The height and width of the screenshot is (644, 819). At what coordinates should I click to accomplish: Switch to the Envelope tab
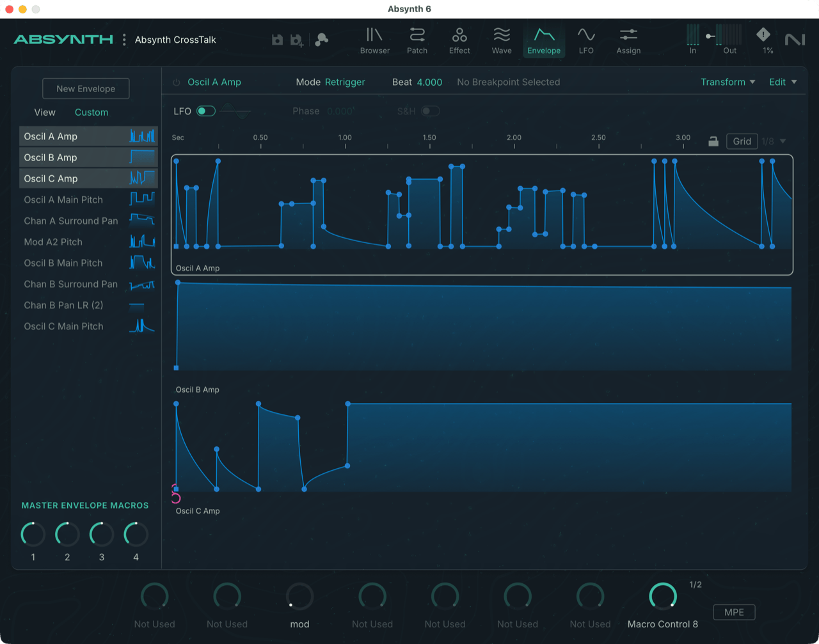click(543, 40)
